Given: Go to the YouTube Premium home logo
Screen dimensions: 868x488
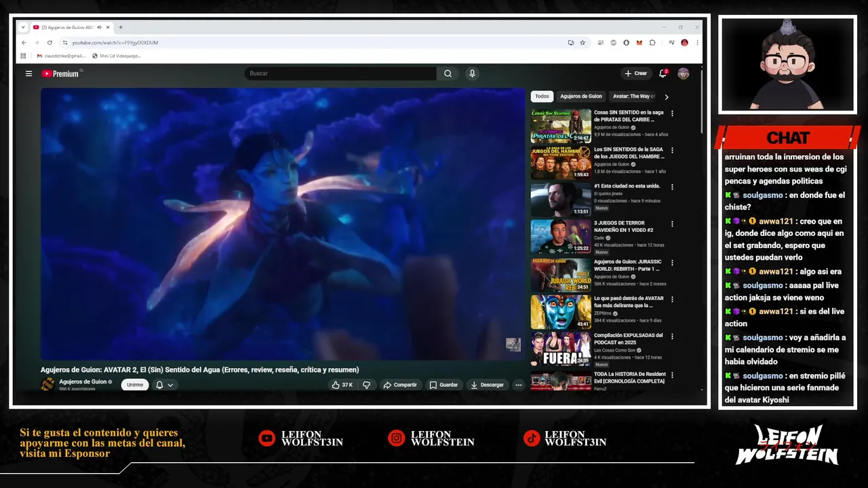Looking at the screenshot, I should coord(62,73).
